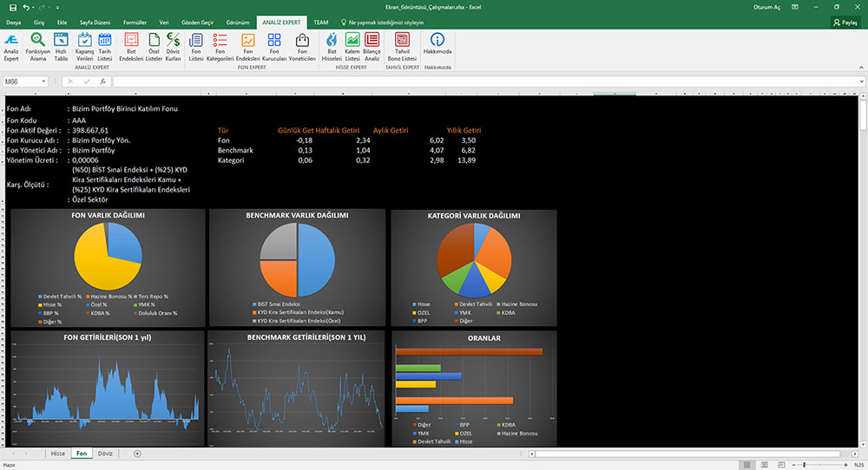
Task: Click the horizontal scrollbar right arrow
Action: (x=855, y=454)
